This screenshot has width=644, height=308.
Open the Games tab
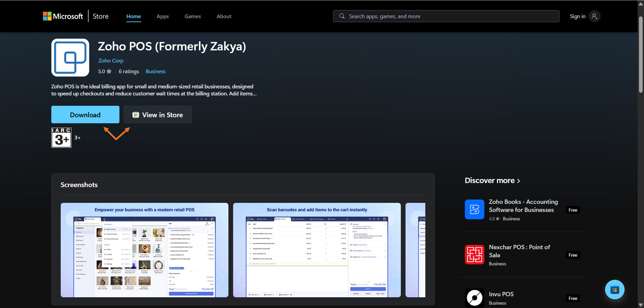tap(193, 16)
